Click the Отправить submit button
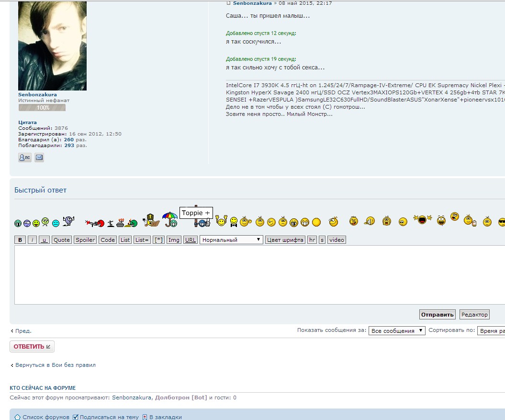 [x=438, y=315]
